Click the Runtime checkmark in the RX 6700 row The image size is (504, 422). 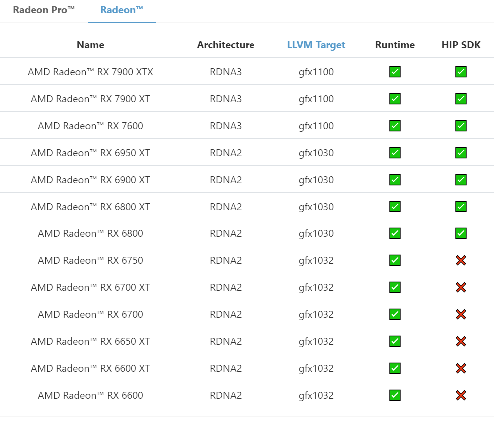[395, 314]
